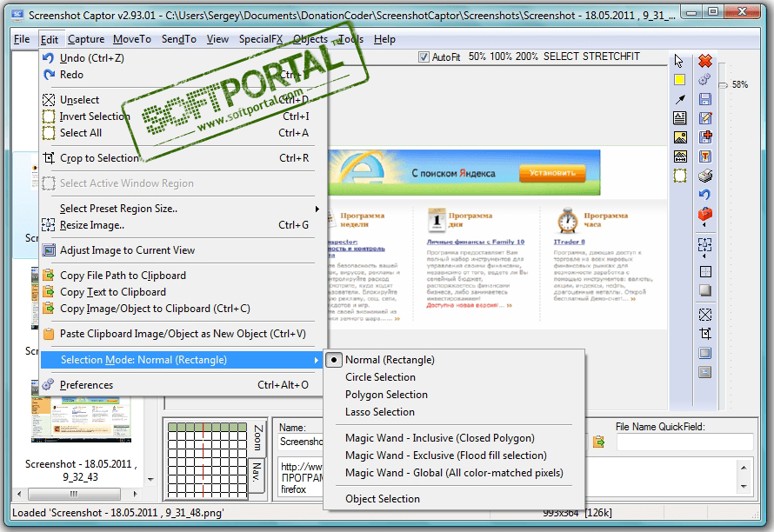Open the File menu

pyautogui.click(x=22, y=39)
